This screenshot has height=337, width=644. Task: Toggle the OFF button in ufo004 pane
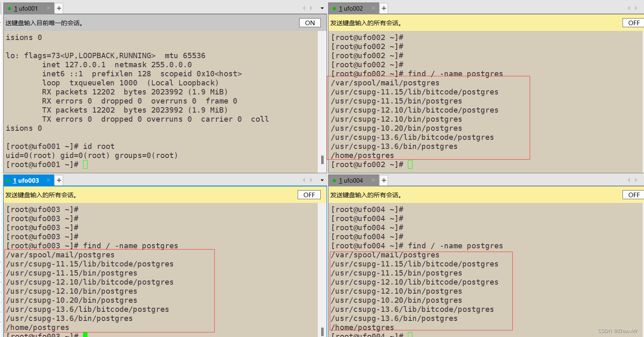click(x=634, y=195)
